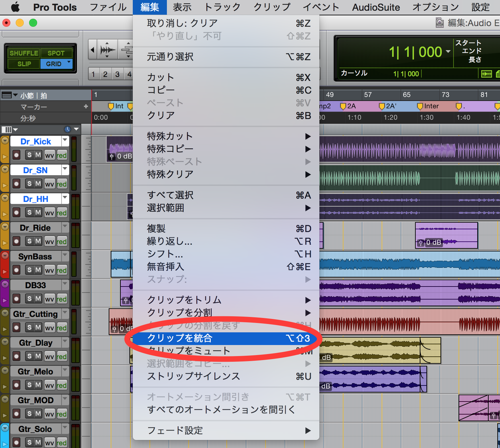Image resolution: width=500 pixels, height=448 pixels.
Task: Click the timebase clock icon above tracks
Action: tap(68, 129)
